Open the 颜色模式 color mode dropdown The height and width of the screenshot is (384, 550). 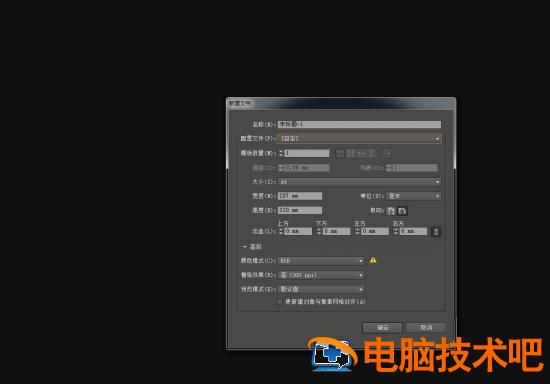(x=321, y=261)
